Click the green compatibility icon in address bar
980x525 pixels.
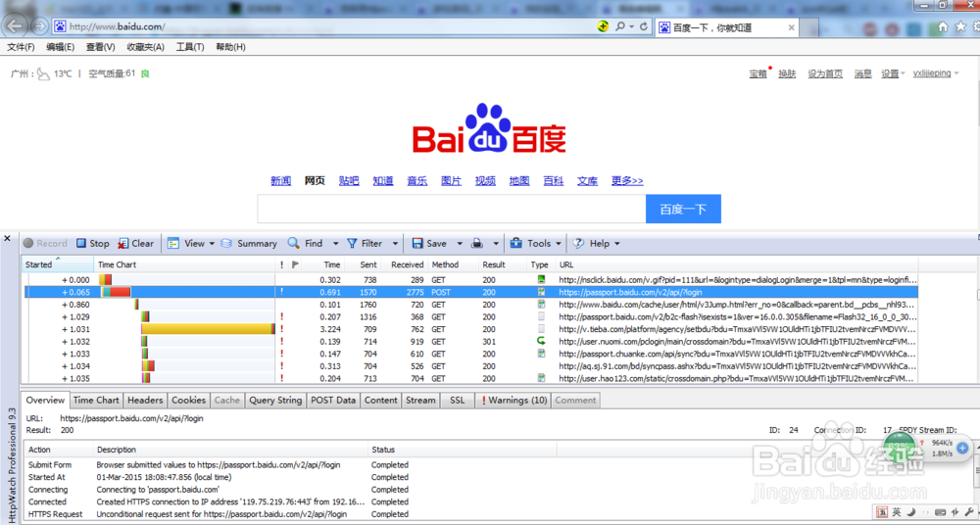(603, 26)
